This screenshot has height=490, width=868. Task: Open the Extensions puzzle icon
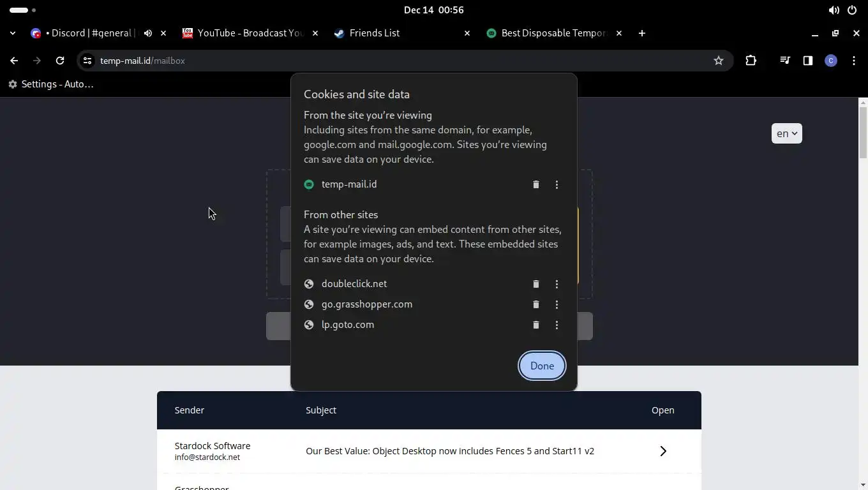click(751, 61)
